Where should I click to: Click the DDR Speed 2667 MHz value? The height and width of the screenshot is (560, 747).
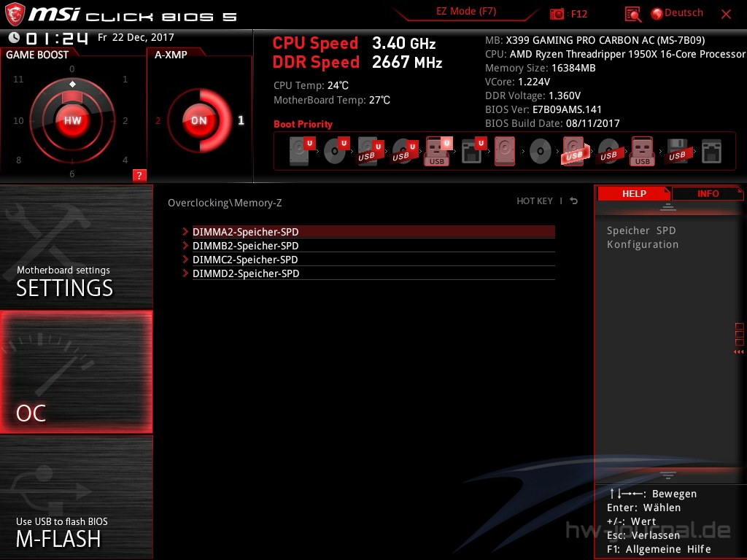407,63
